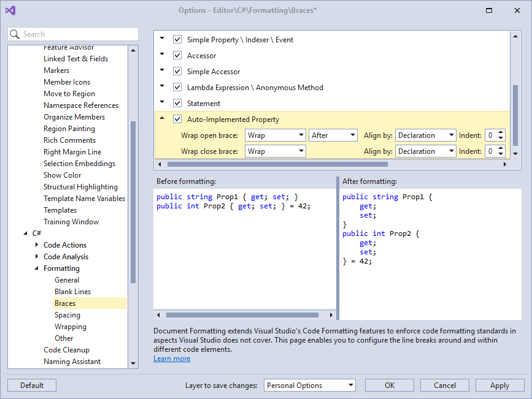Expand the Code Actions tree node
The image size is (532, 399).
(x=36, y=245)
